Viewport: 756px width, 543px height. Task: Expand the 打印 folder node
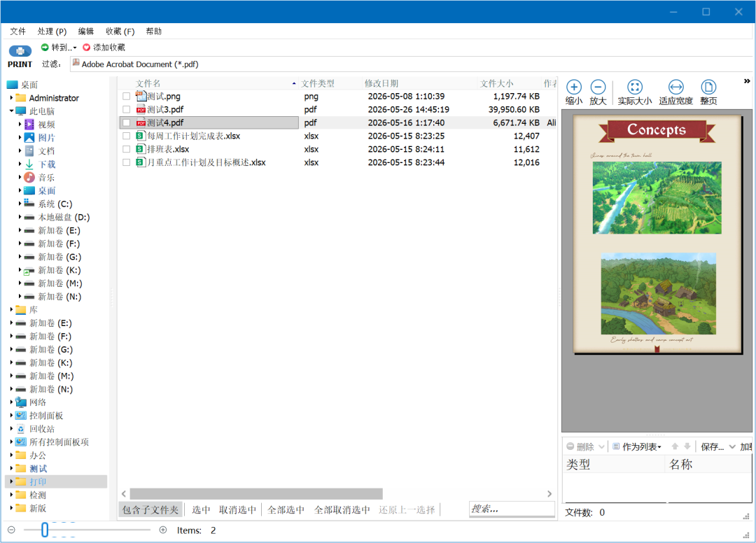(12, 481)
